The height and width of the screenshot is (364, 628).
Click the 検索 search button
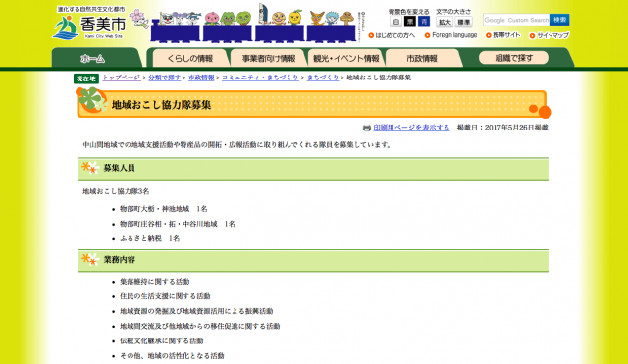tap(560, 20)
